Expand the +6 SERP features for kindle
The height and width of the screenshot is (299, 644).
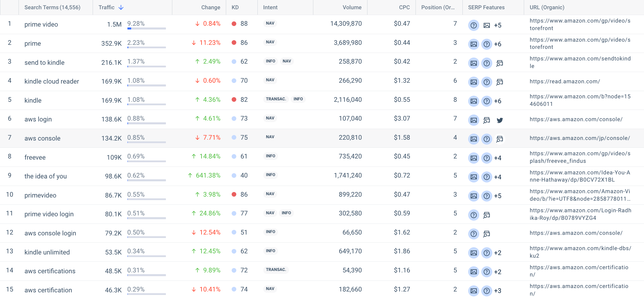pos(497,101)
